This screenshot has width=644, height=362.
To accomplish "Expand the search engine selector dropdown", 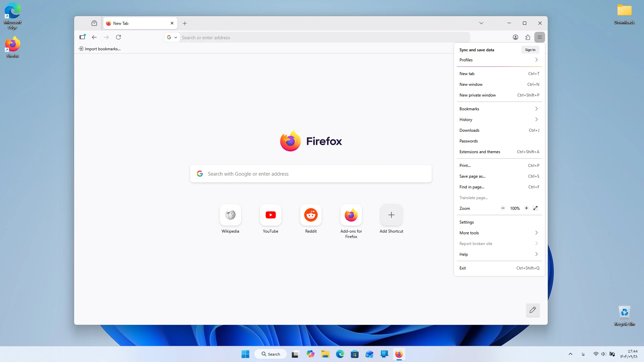I will point(172,38).
